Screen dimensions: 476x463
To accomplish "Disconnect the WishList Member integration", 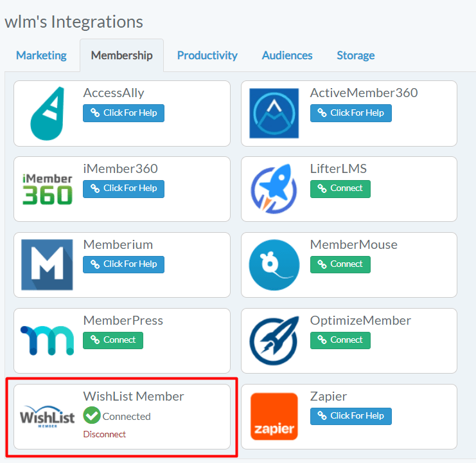I will (105, 434).
